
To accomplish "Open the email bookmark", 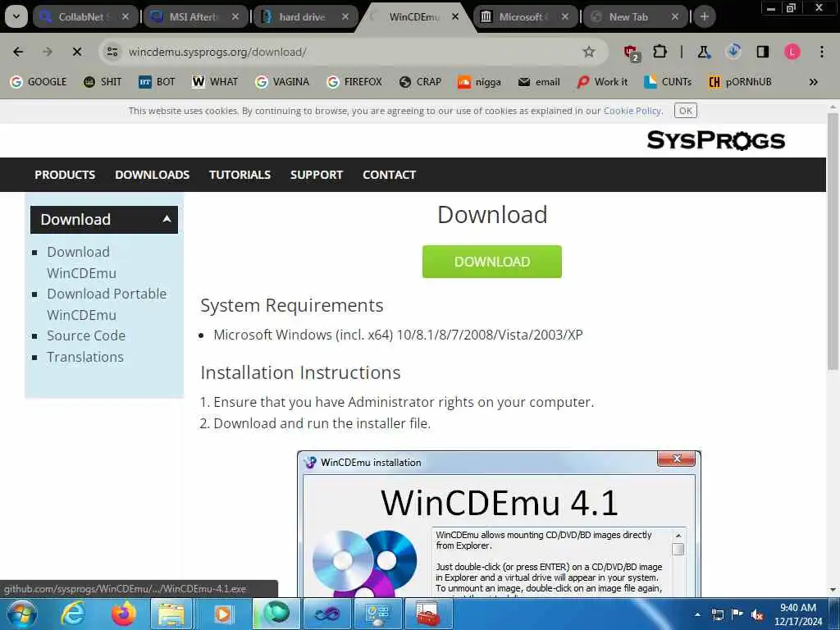I will coord(539,82).
